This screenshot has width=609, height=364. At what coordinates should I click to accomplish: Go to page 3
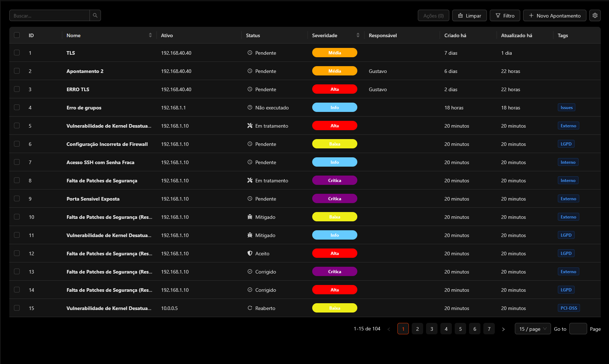pos(432,329)
